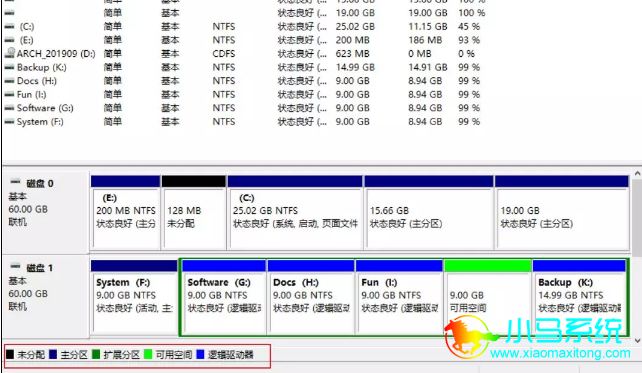The height and width of the screenshot is (373, 642).
Task: Click the 45 % free percentage
Action: [x=469, y=27]
